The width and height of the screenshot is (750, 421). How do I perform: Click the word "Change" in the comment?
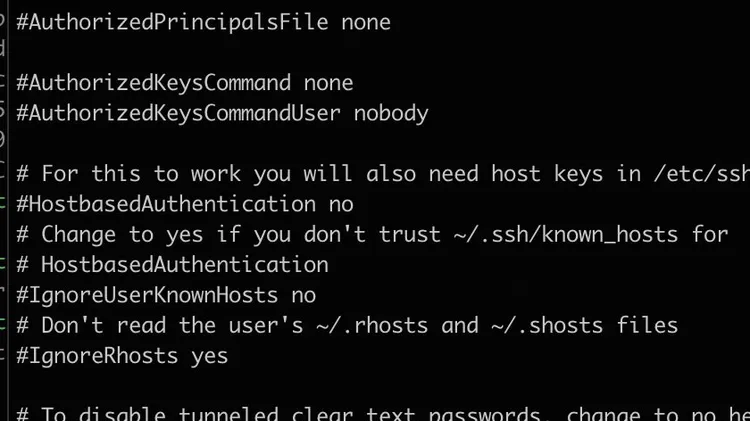pyautogui.click(x=78, y=234)
